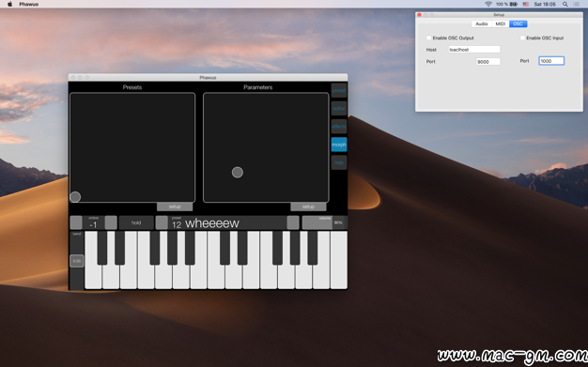Select the highlighted morph side button

(339, 145)
